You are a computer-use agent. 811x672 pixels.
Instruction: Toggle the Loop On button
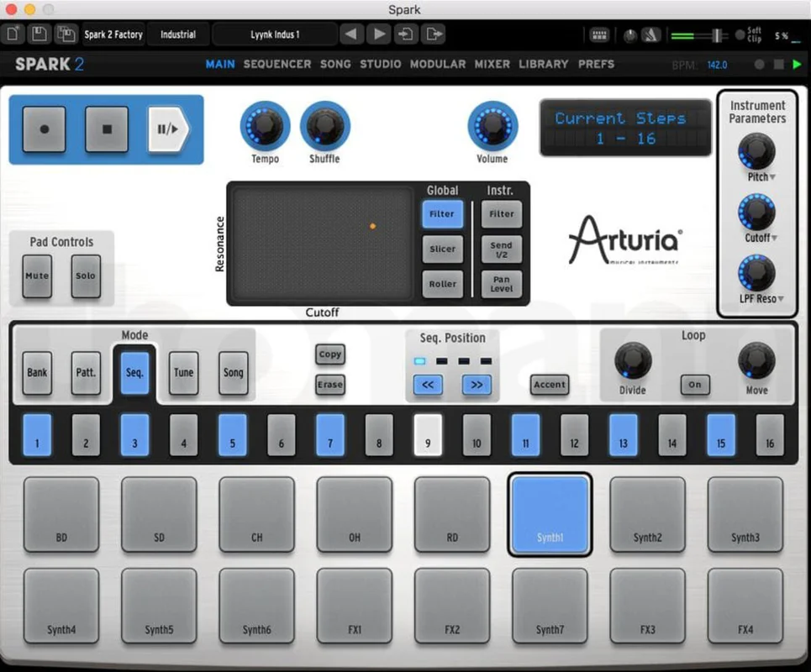(x=695, y=385)
